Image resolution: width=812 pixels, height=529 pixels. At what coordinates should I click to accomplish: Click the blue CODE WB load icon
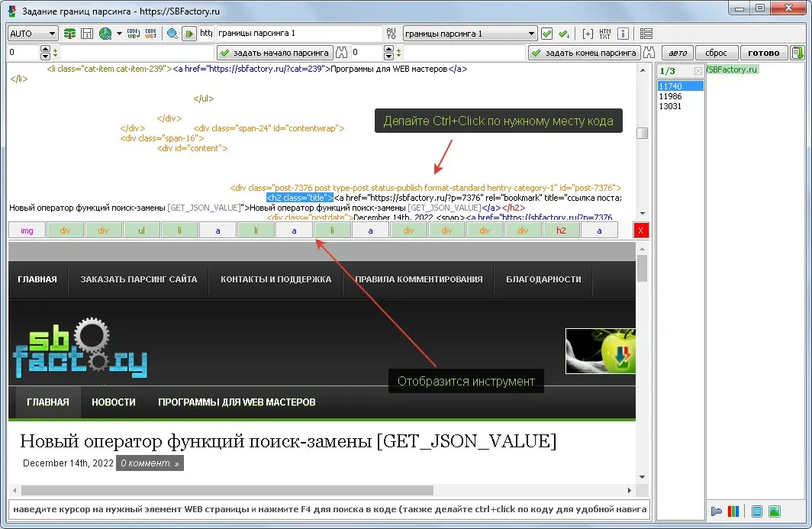click(134, 34)
